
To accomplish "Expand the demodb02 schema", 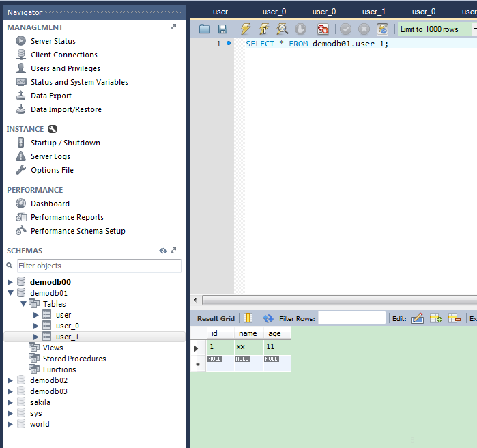I will 10,380.
